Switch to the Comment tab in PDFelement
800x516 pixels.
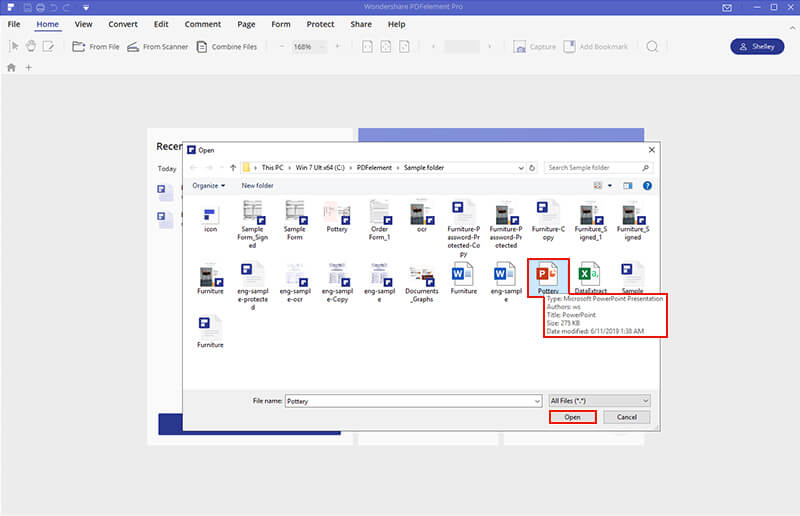tap(203, 24)
